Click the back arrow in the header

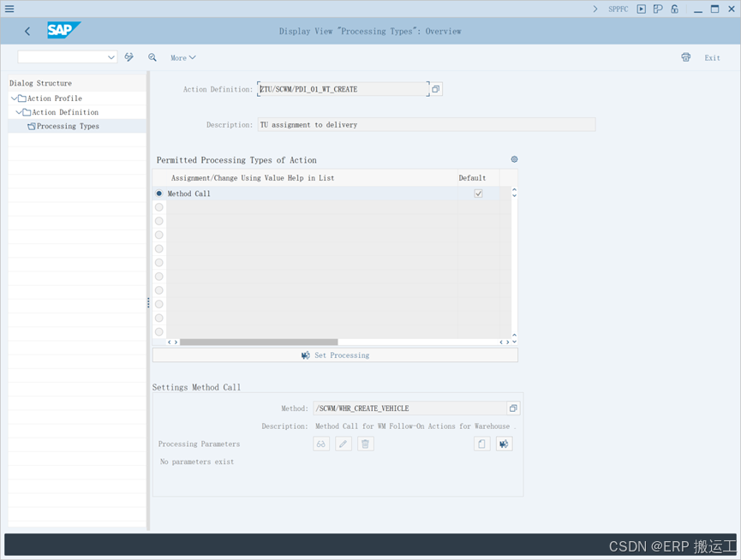click(x=27, y=31)
